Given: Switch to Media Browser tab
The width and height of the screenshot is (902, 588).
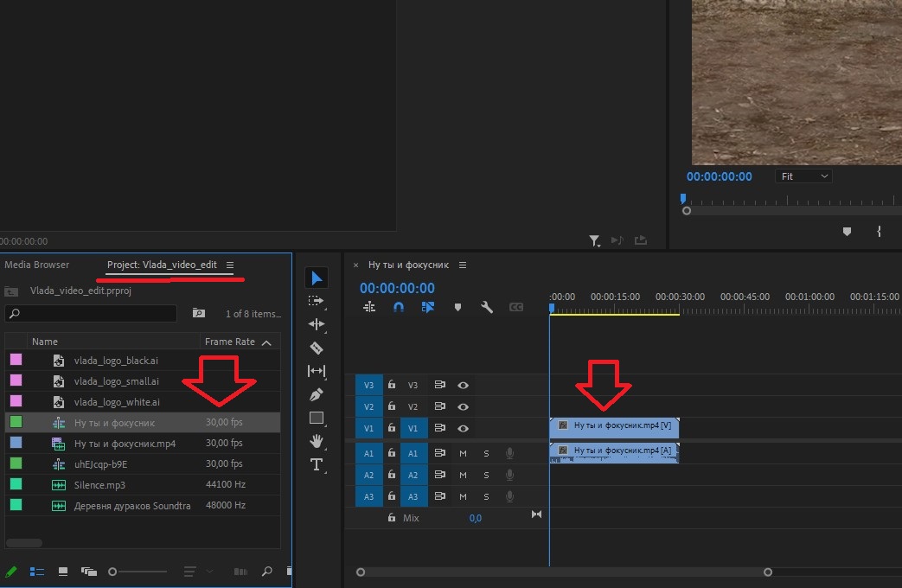Looking at the screenshot, I should pyautogui.click(x=37, y=265).
